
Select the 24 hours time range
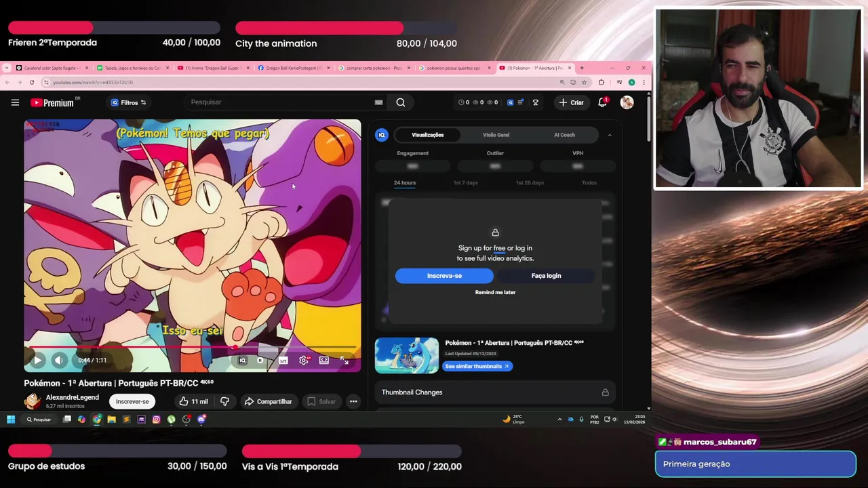pos(405,183)
